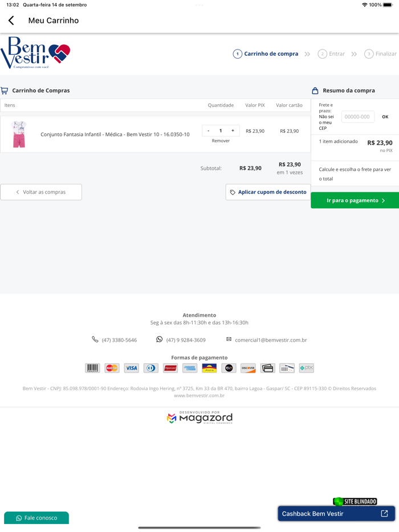The image size is (399, 532).
Task: Decrease quantity with the minus button
Action: tap(209, 131)
